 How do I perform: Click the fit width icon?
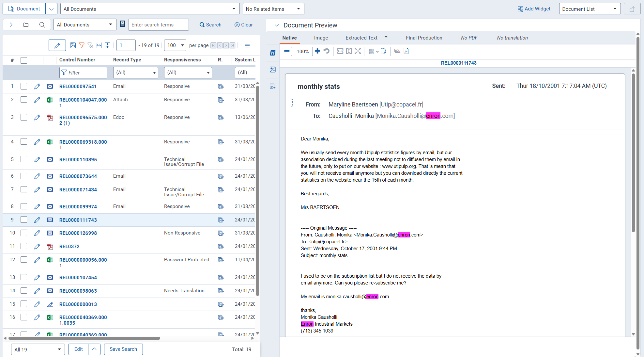[340, 51]
